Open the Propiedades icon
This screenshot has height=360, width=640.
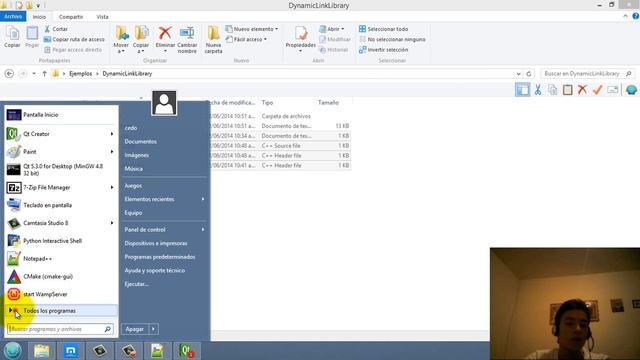tap(301, 33)
